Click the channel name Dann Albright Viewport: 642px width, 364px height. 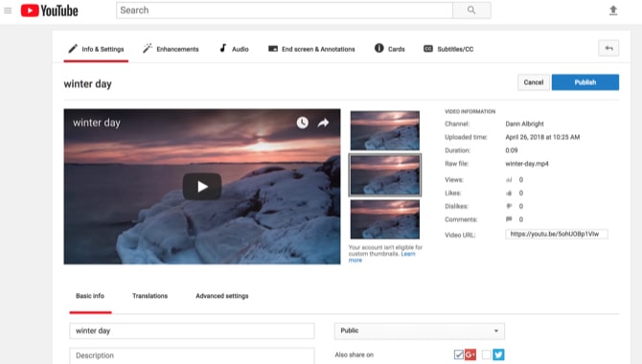coord(524,124)
